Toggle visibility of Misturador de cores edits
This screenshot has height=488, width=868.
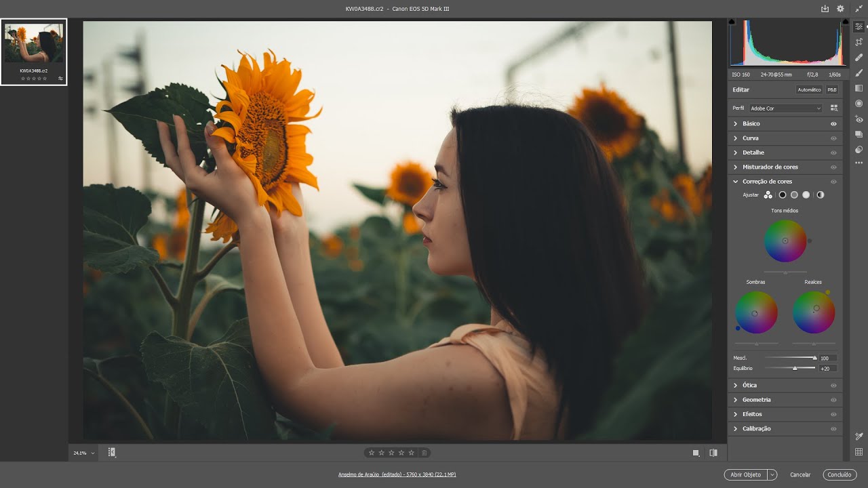coord(833,167)
